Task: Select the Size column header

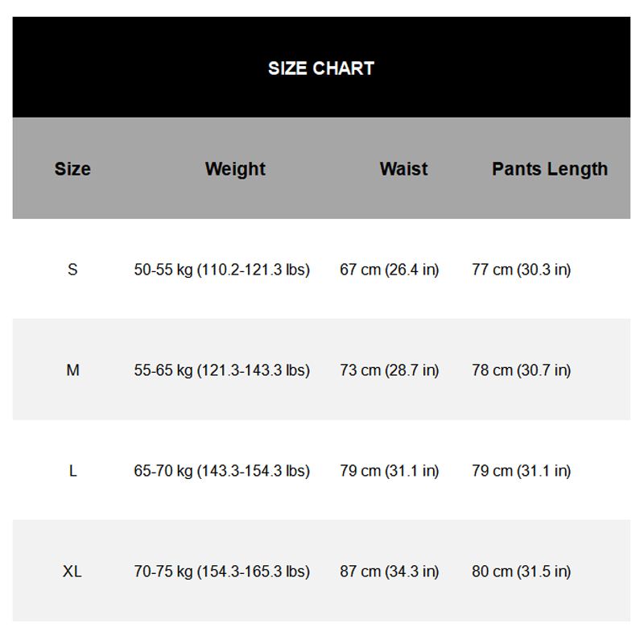Action: click(72, 169)
